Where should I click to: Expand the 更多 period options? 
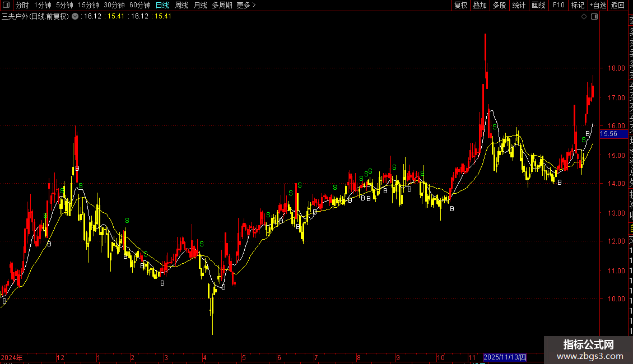246,5
